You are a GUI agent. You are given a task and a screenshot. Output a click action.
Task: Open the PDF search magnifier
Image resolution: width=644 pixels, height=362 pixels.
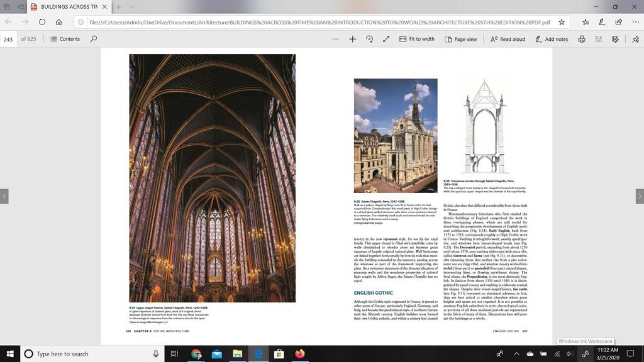tap(94, 39)
